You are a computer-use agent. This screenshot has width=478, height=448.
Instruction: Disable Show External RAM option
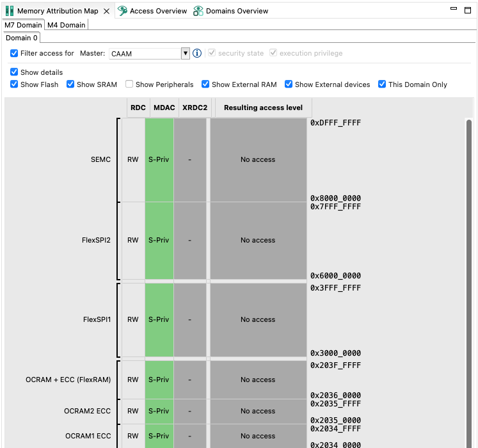point(205,84)
